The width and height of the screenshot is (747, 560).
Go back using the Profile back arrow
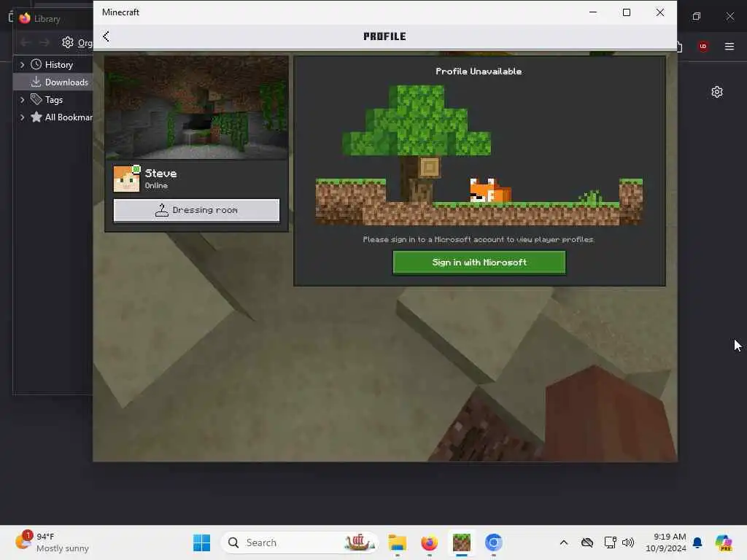[107, 36]
